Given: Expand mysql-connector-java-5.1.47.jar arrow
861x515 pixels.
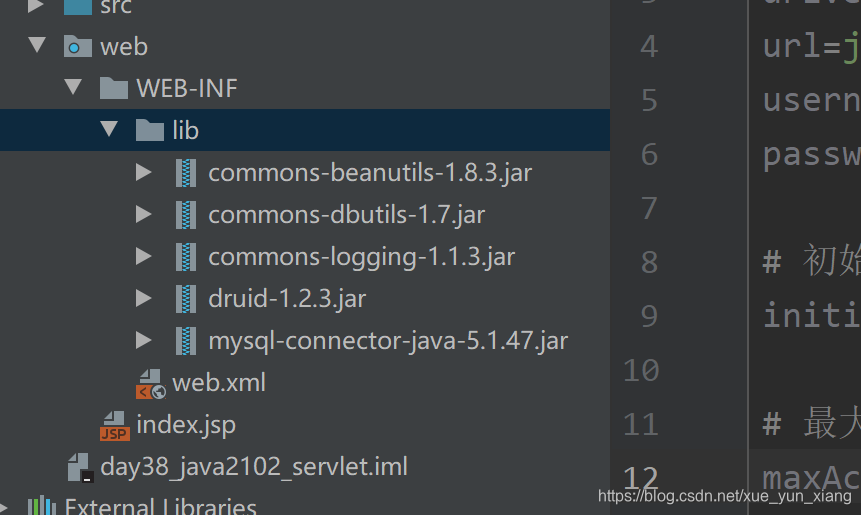Looking at the screenshot, I should point(144,340).
